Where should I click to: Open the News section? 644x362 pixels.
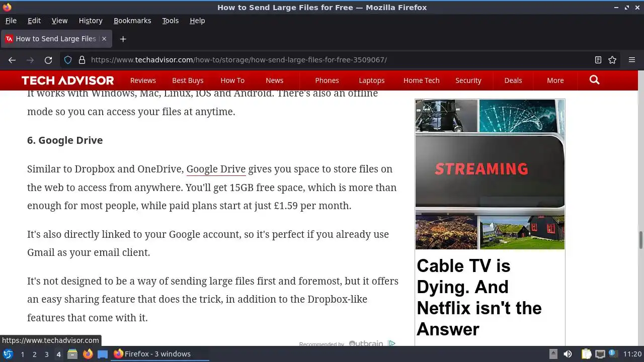(x=274, y=80)
